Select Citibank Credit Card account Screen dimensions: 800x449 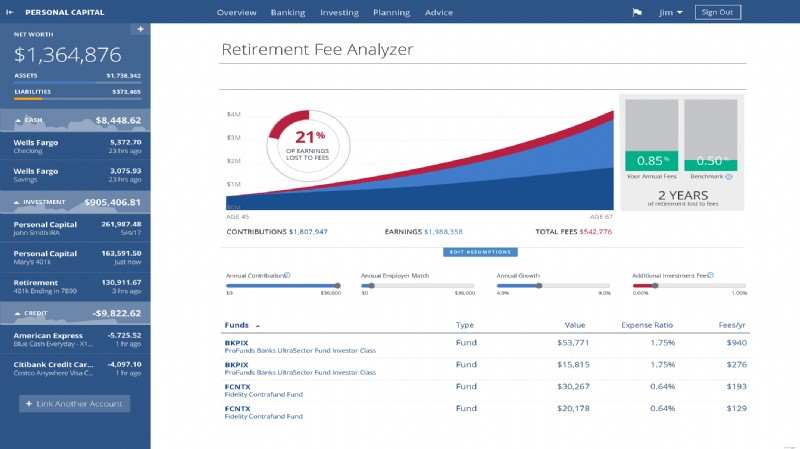(76, 368)
